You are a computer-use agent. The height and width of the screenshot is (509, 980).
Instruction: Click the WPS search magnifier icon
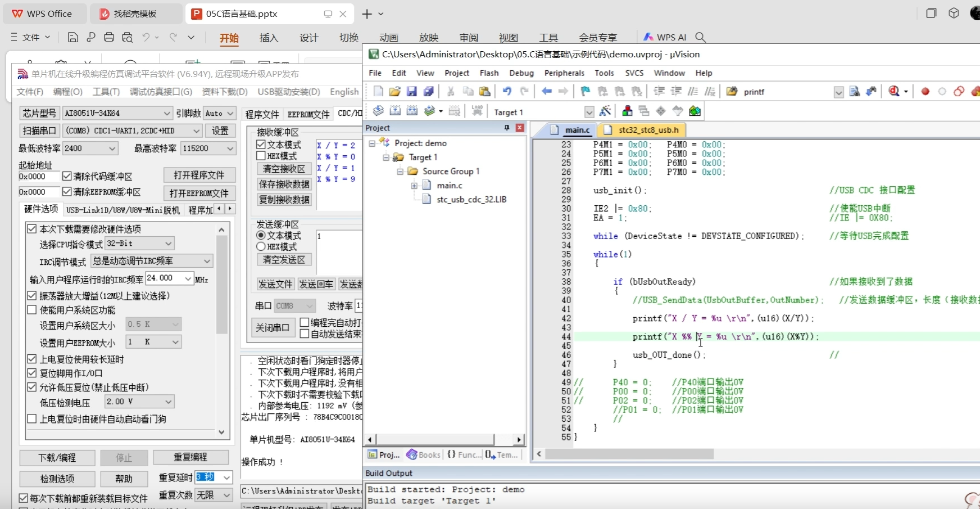coord(700,37)
